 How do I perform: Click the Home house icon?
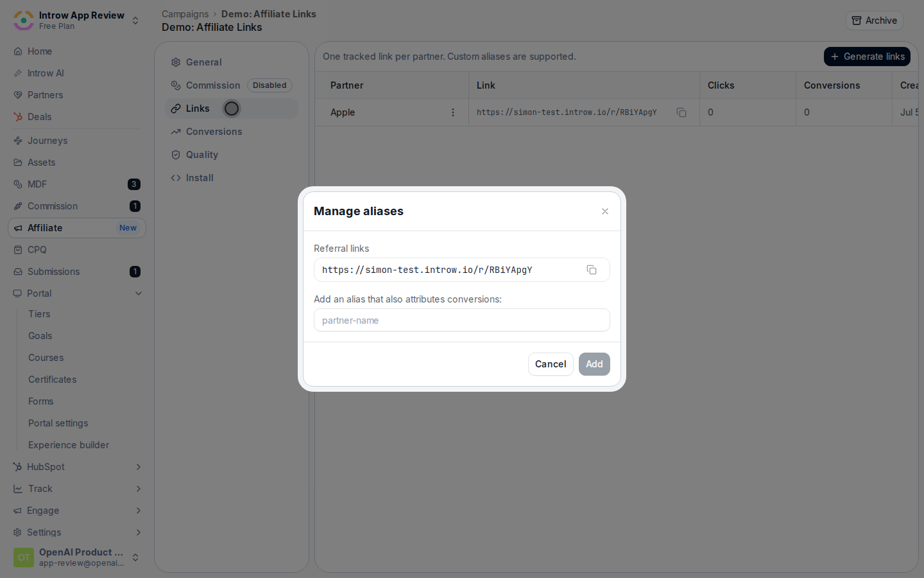pyautogui.click(x=18, y=51)
